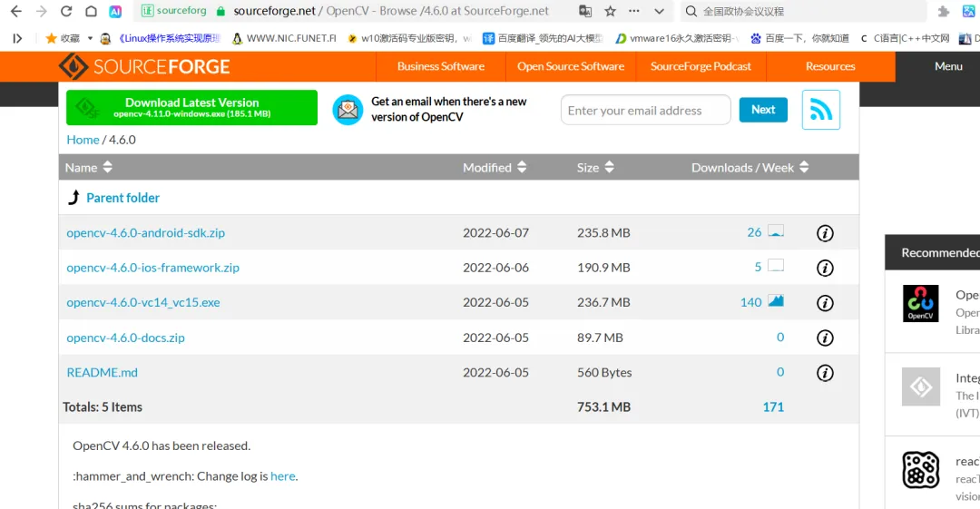Viewport: 980px width, 509px height.
Task: Expand the favorites dropdown arrow
Action: point(90,39)
